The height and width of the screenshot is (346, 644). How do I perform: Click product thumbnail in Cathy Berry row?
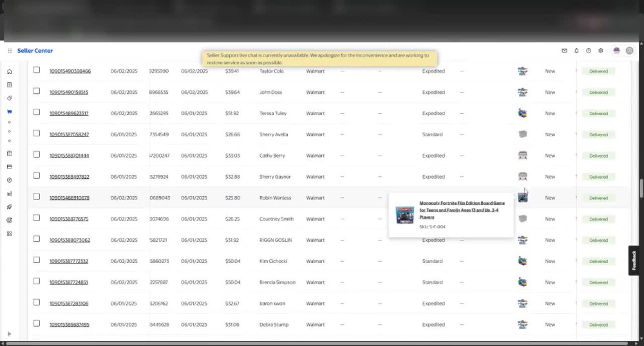522,156
